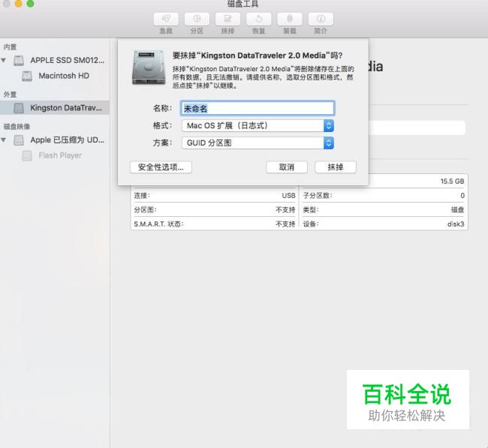
Task: Click the APPLE SSD drive icon
Action: click(x=19, y=60)
